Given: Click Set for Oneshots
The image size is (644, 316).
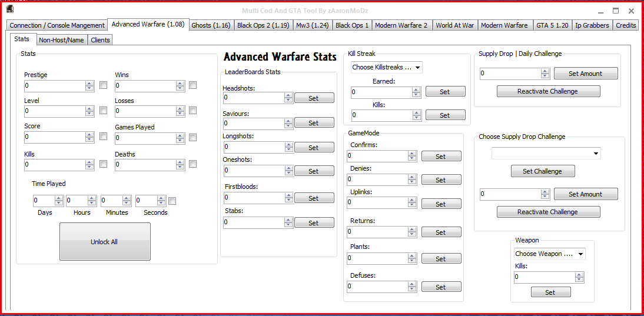Looking at the screenshot, I should [x=314, y=171].
